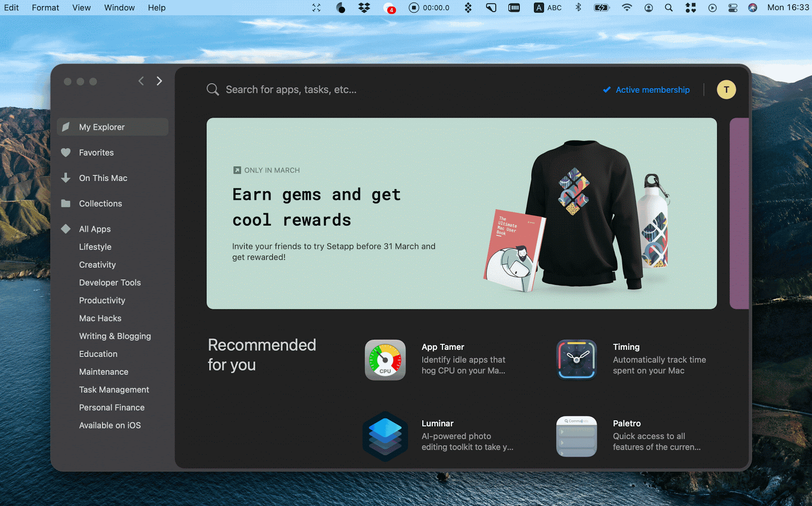Open the Window menu
Screen dimensions: 812x506
120,8
